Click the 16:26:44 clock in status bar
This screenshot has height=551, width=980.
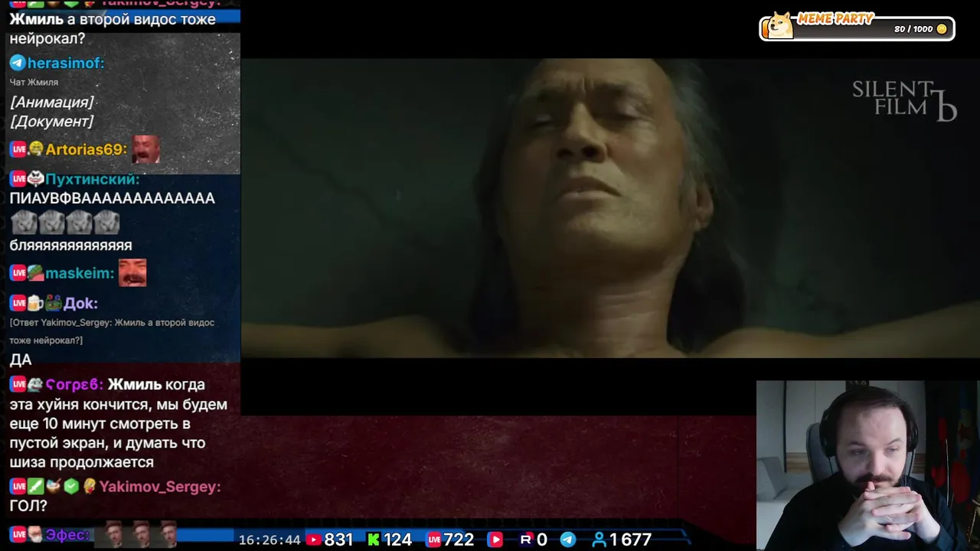[x=269, y=540]
